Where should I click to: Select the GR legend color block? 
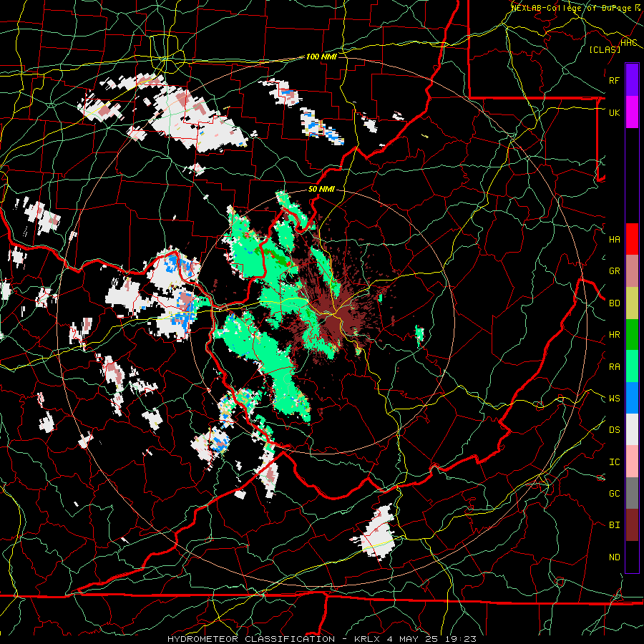[632, 271]
